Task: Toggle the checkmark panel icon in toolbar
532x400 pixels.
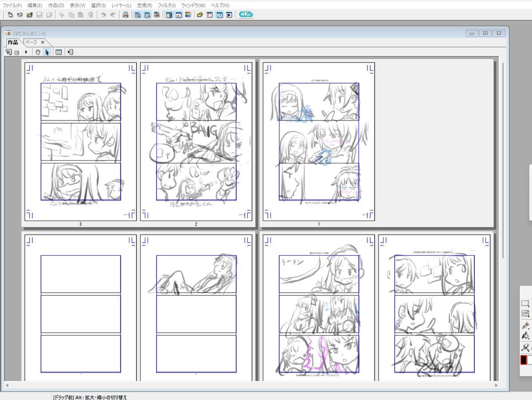Action: pos(179,15)
